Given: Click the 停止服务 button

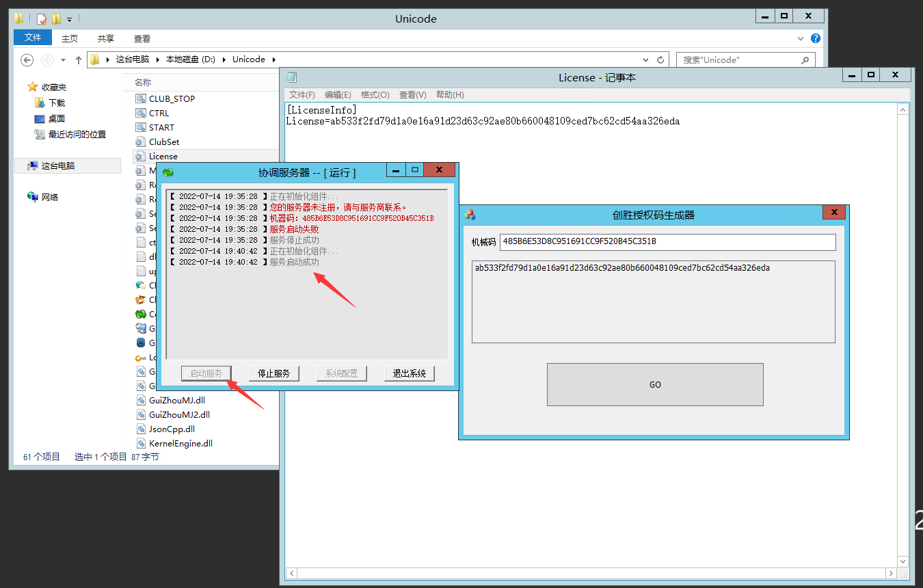Looking at the screenshot, I should (x=273, y=373).
